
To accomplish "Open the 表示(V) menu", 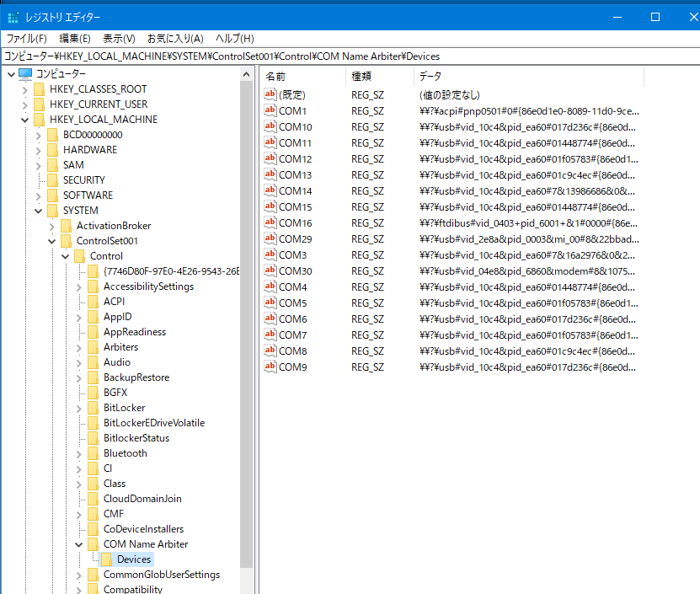I will [119, 39].
